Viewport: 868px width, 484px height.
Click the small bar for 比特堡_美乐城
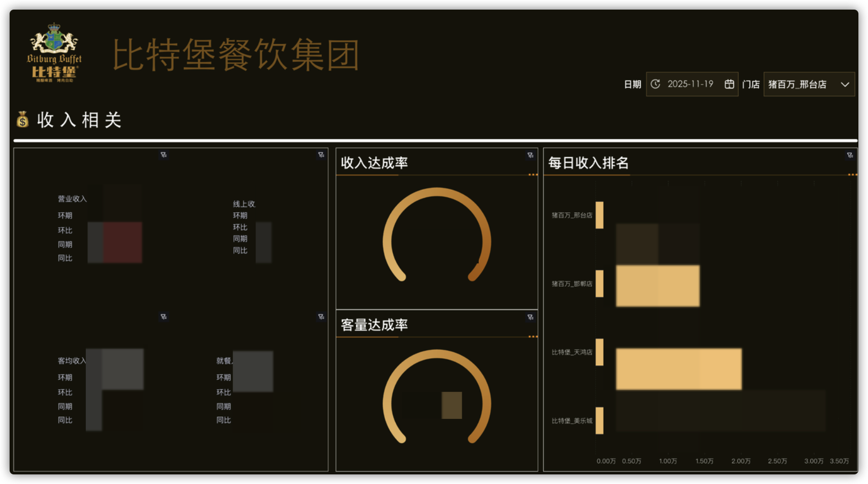[600, 421]
